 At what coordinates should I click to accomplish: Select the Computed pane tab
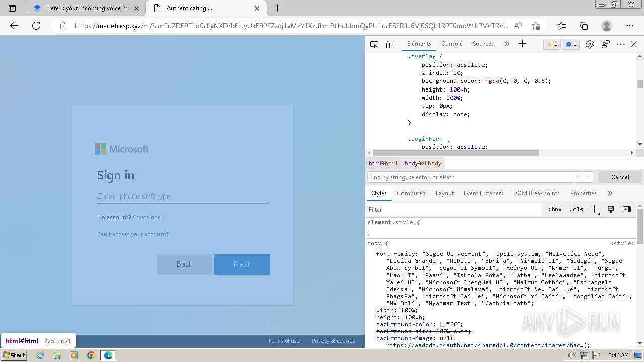point(411,193)
